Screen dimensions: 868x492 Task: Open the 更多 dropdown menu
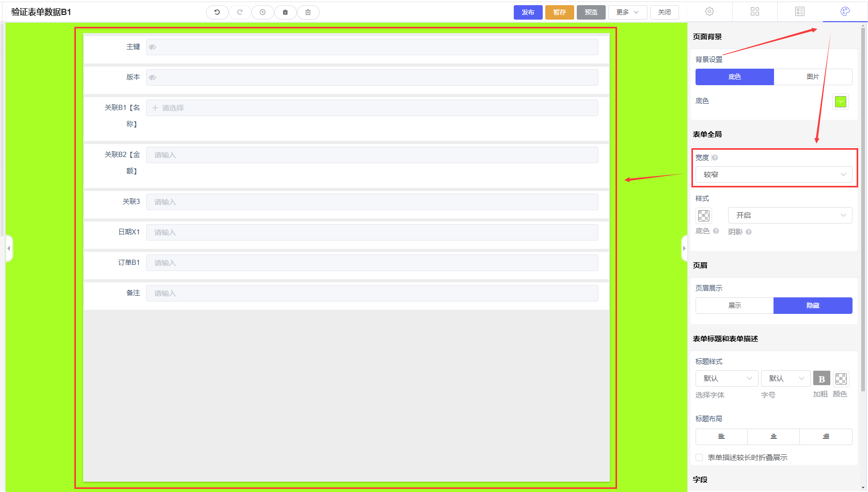click(x=627, y=12)
